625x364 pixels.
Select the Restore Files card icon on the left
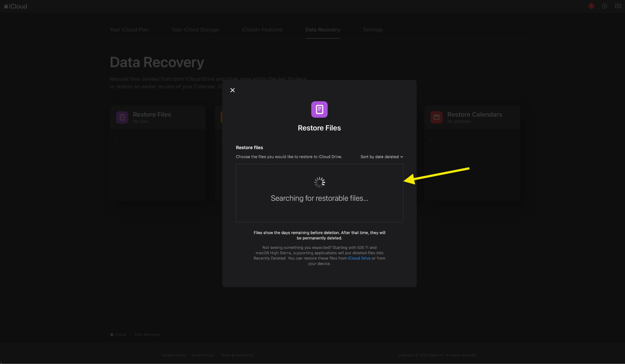[x=122, y=117]
